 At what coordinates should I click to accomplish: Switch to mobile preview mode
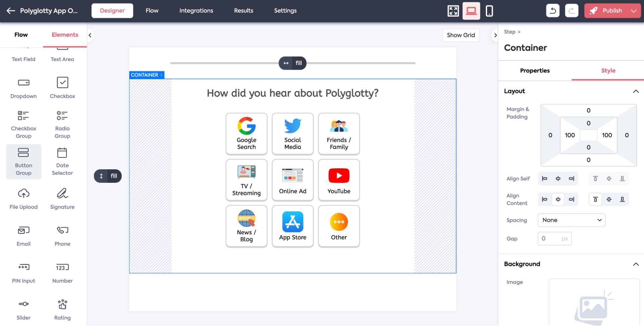pos(489,11)
